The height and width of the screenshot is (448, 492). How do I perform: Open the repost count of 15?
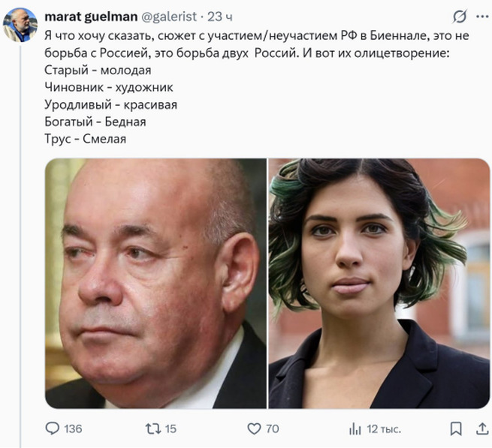click(171, 429)
